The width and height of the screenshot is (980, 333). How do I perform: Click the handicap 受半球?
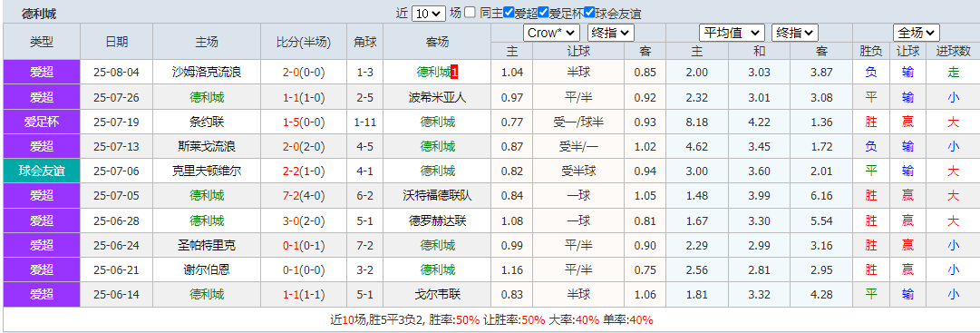578,171
